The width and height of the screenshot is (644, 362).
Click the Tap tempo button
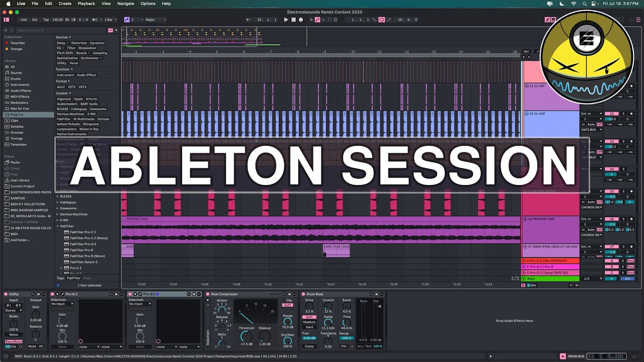pos(46,20)
